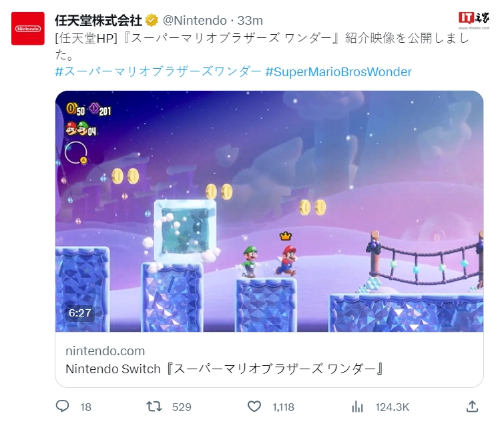The image size is (504, 426).
Task: Open the 任天堂株式会社 display name
Action: (x=98, y=21)
